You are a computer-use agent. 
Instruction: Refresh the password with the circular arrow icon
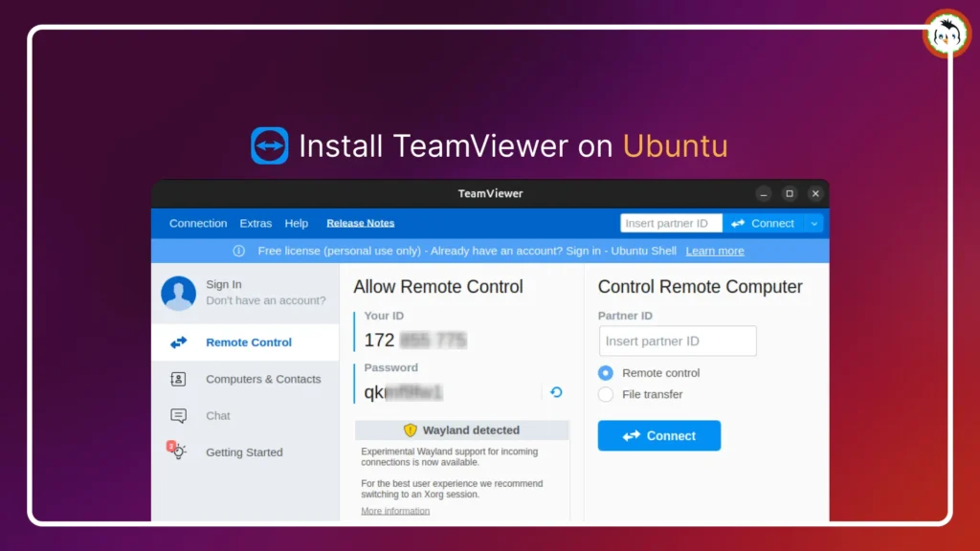[x=556, y=392]
